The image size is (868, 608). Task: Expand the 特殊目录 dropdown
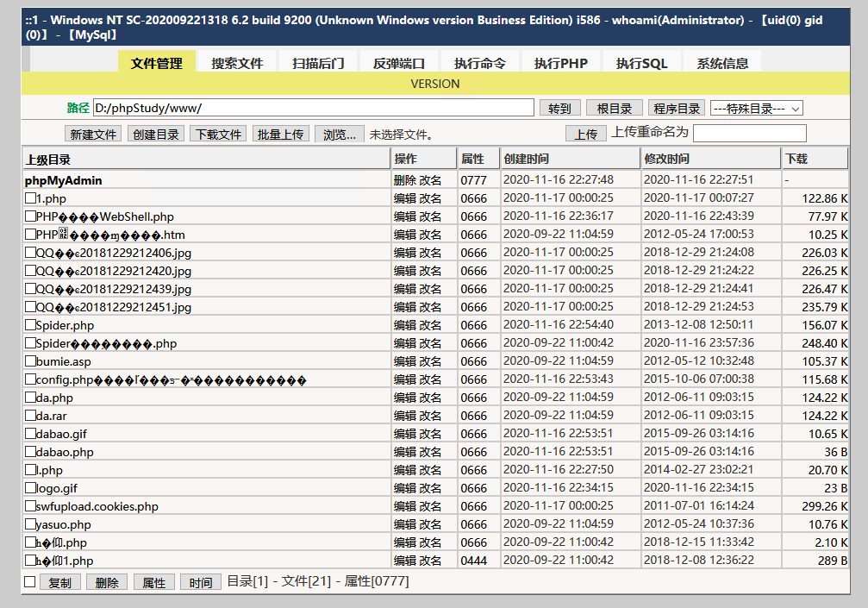pos(756,109)
